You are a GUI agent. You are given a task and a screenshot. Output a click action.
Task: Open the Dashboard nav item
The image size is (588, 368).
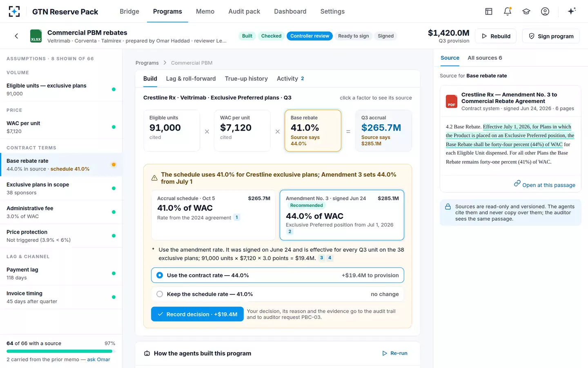(x=290, y=11)
